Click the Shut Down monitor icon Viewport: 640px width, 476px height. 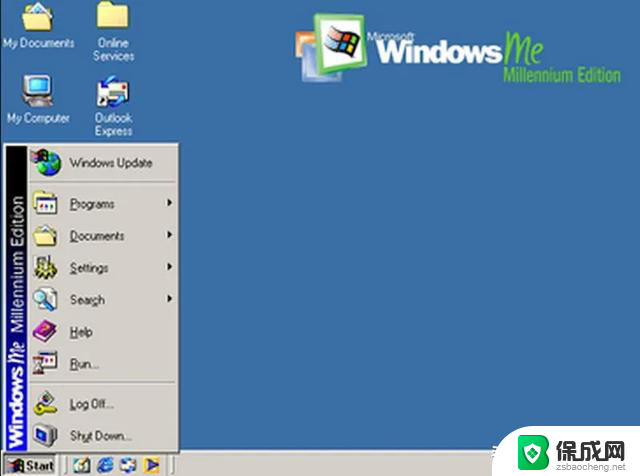[x=45, y=435]
